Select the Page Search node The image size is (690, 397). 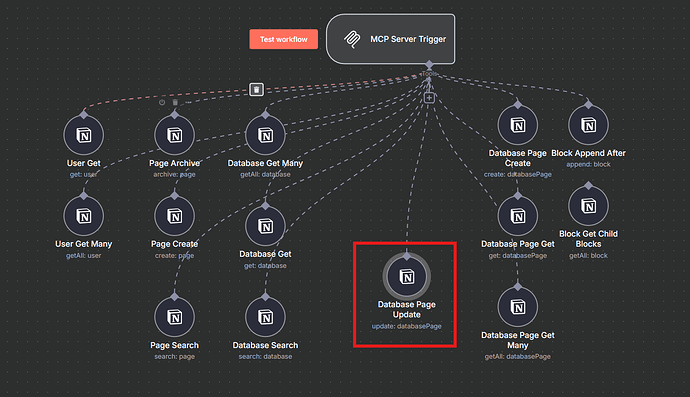point(175,317)
